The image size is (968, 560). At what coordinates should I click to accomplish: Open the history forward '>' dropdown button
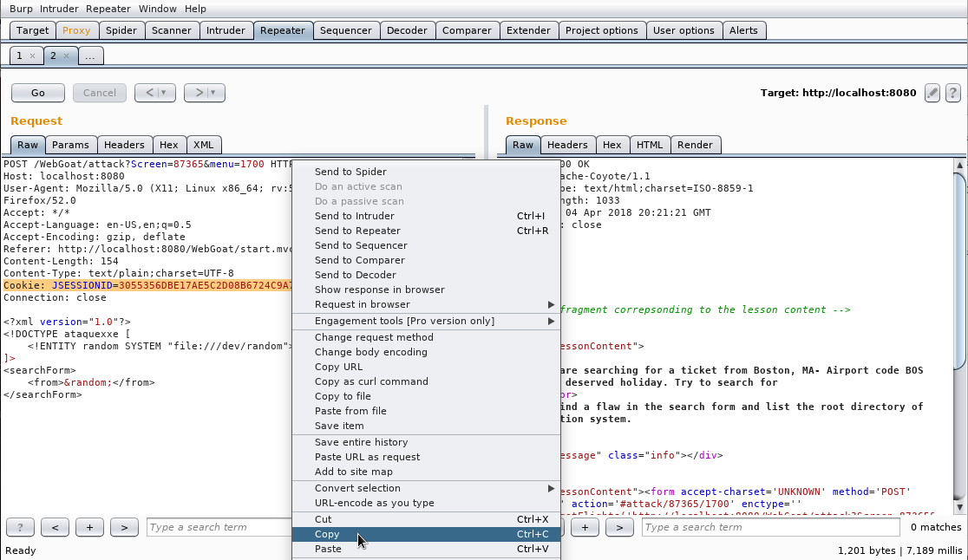pos(205,93)
